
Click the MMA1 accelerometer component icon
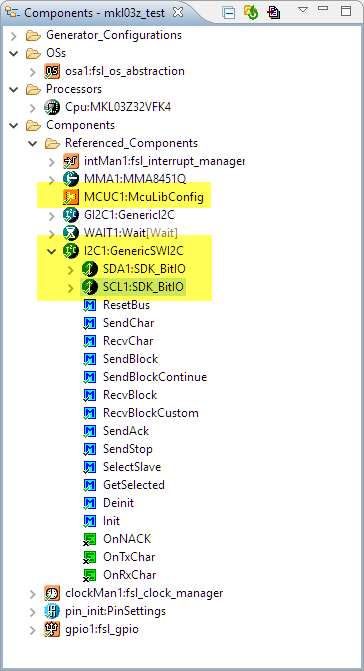tap(71, 179)
